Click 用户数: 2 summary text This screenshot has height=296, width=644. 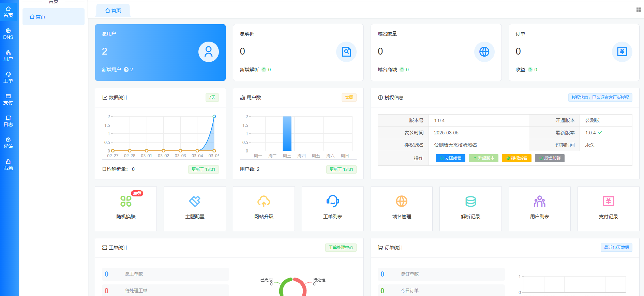[x=250, y=169]
